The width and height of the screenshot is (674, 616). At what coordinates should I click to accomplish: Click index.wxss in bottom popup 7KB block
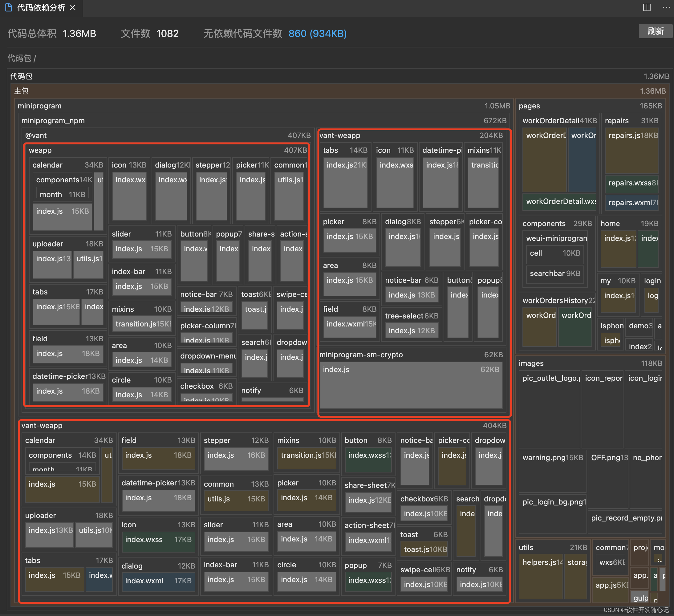point(369,582)
